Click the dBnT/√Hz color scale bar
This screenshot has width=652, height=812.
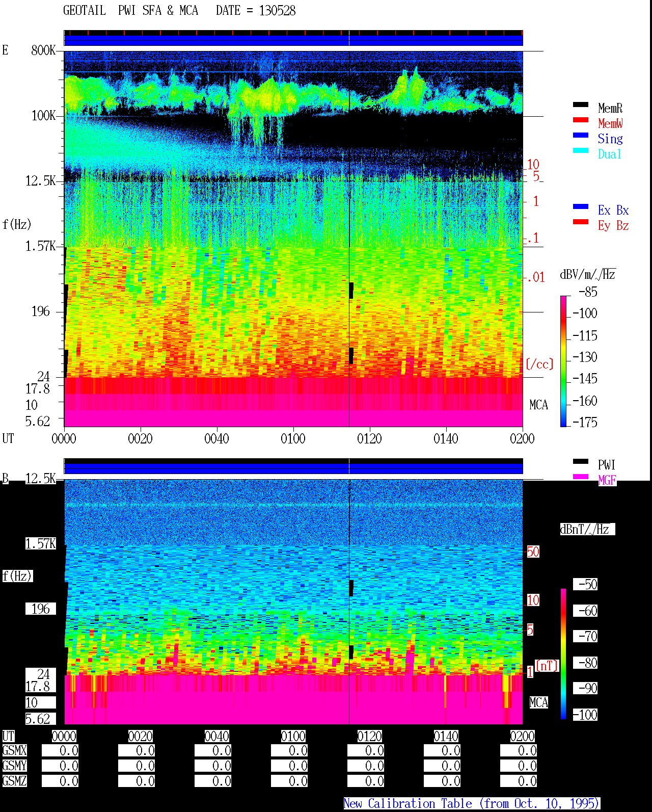coord(563,654)
